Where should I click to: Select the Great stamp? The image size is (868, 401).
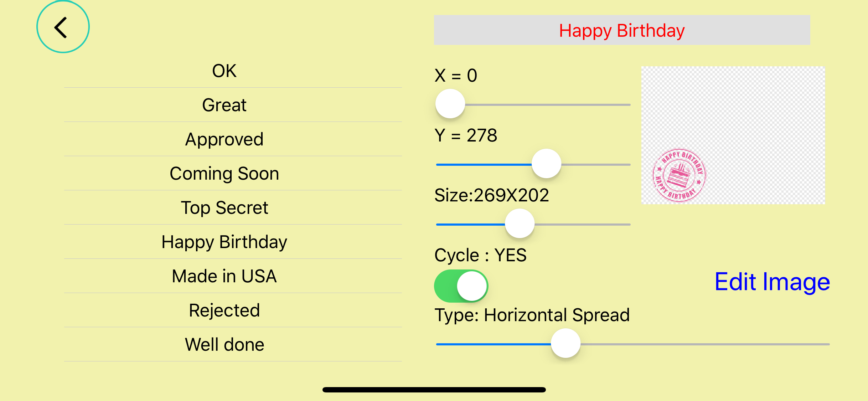coord(224,104)
